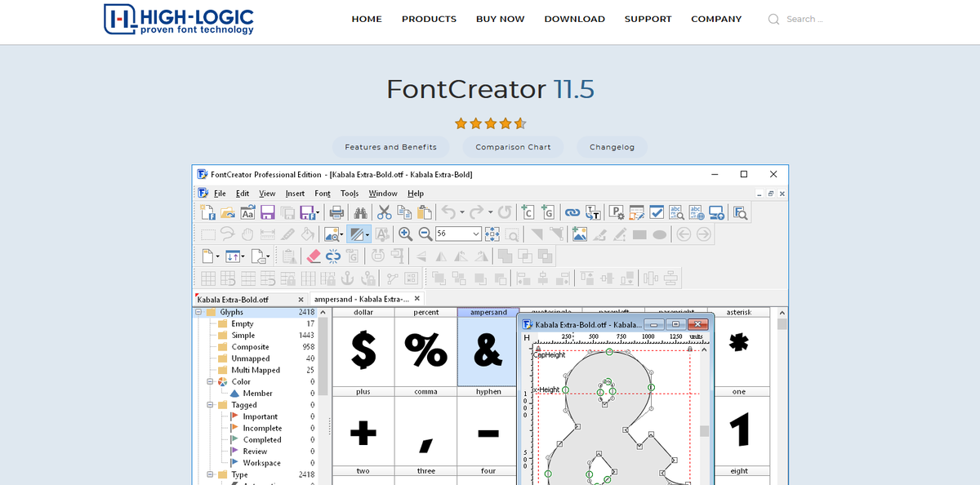Collapse the Tagged tree node
980x485 pixels.
[210, 405]
